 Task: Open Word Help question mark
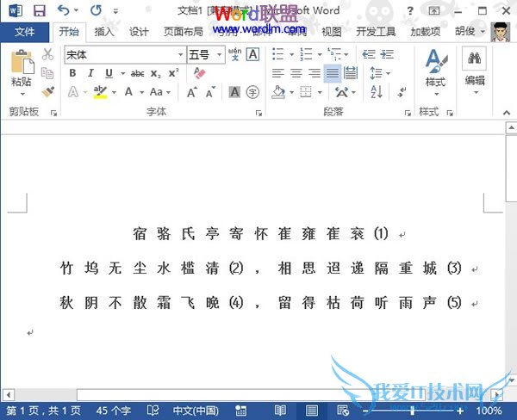[410, 11]
